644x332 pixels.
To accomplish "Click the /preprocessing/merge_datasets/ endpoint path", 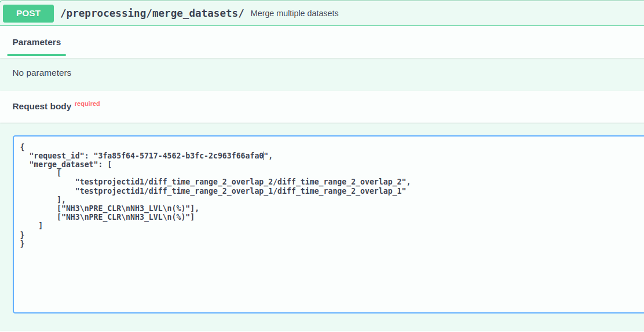I will [152, 13].
